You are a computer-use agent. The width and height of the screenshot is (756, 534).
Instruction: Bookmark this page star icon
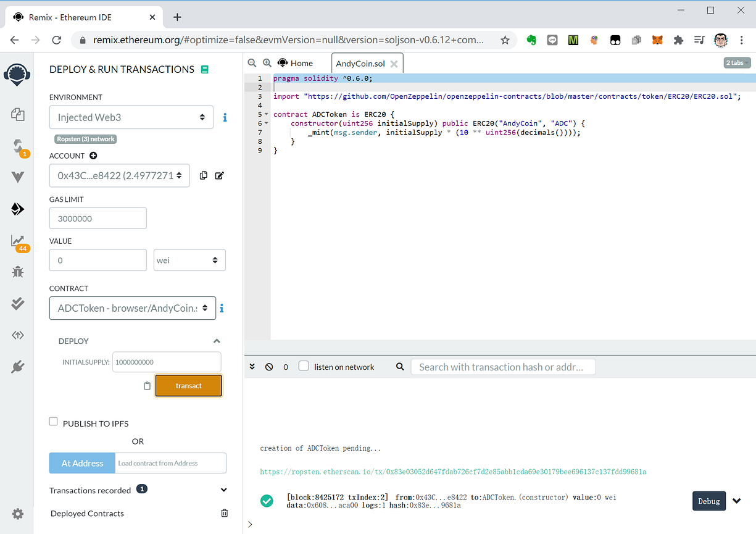[x=505, y=40]
